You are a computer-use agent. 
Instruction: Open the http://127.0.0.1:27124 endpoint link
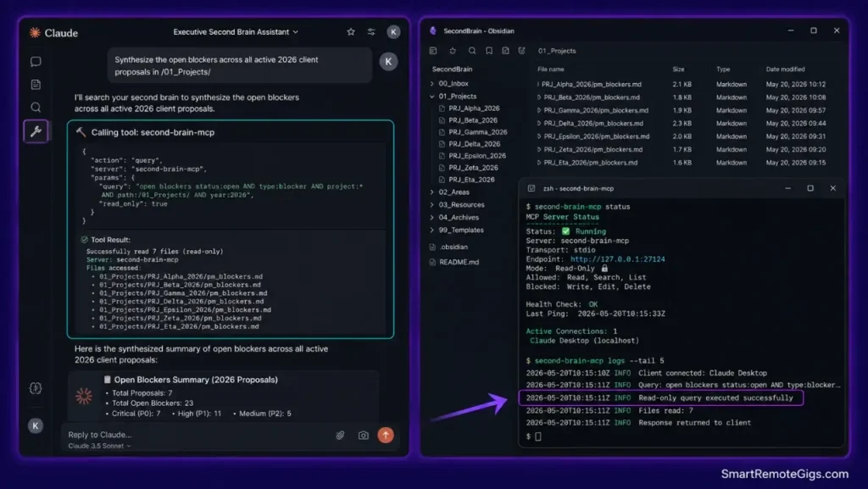click(x=617, y=259)
